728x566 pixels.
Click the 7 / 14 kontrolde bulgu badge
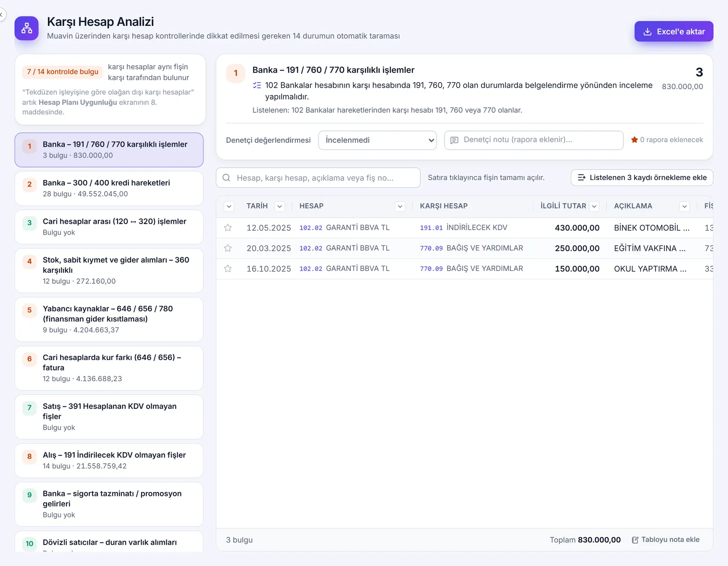[62, 72]
